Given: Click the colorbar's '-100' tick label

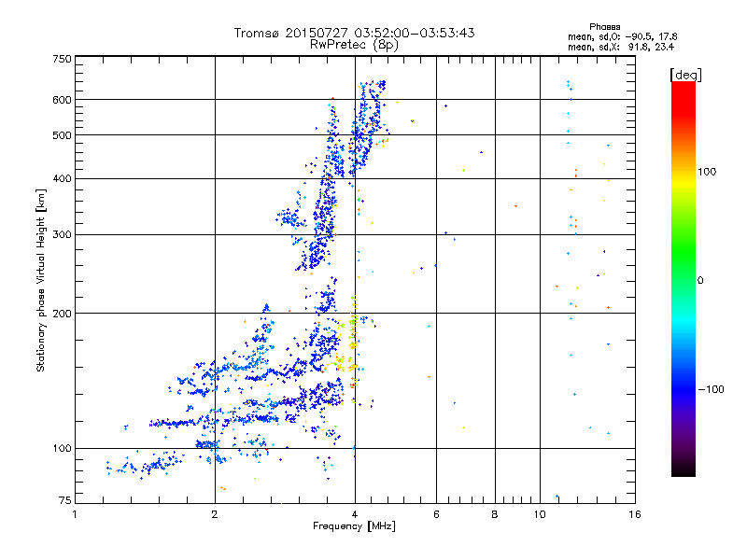Looking at the screenshot, I should [x=712, y=389].
